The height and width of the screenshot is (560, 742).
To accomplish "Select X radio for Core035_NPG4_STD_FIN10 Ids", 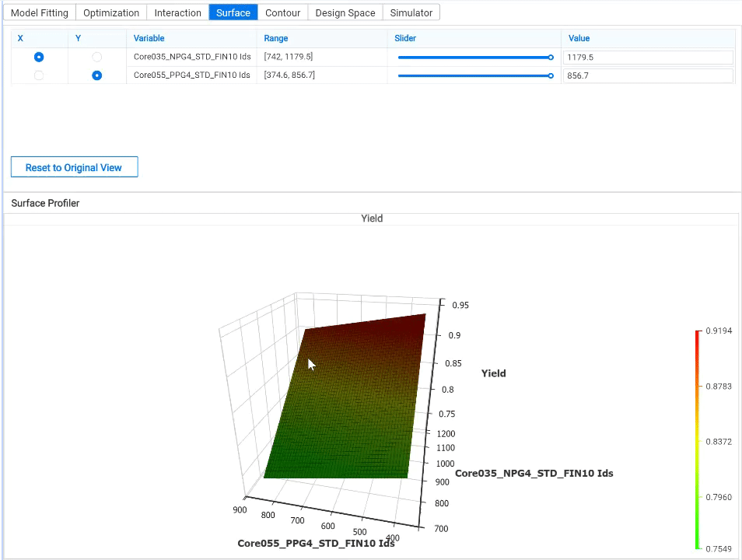I will (x=39, y=58).
